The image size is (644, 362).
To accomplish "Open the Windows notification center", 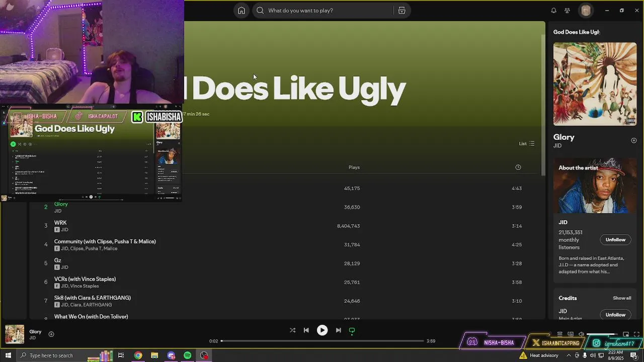I will pyautogui.click(x=634, y=355).
